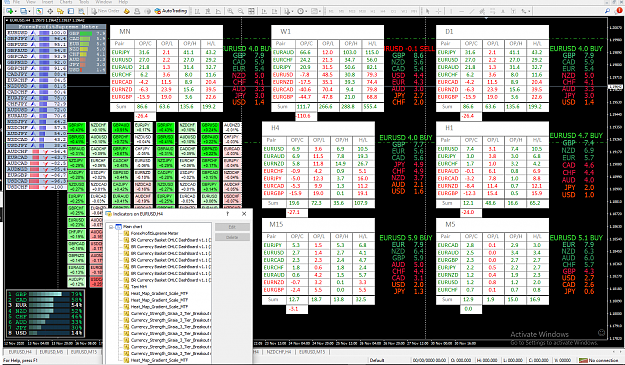Select the horizontal line drawing tool
Screen dimensions: 625x365
(462, 11)
